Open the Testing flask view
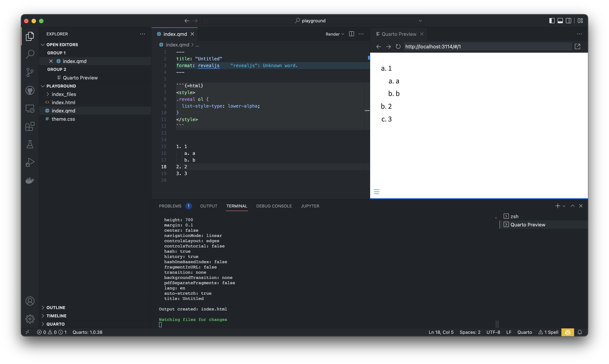 (x=30, y=145)
